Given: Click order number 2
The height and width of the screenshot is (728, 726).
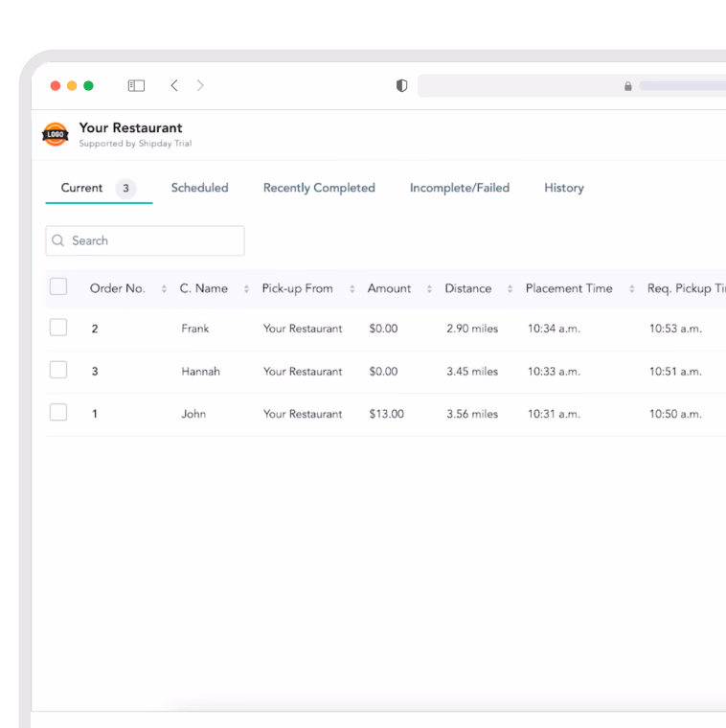Looking at the screenshot, I should tap(95, 330).
